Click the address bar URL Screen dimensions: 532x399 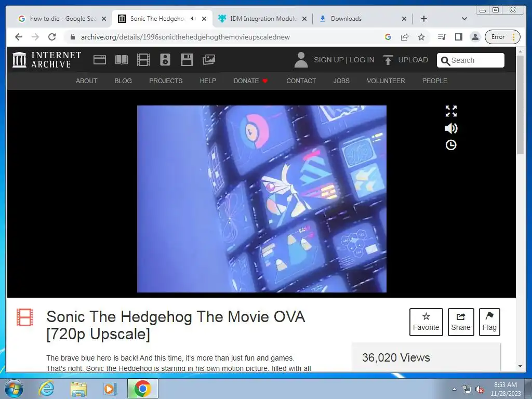tap(185, 37)
